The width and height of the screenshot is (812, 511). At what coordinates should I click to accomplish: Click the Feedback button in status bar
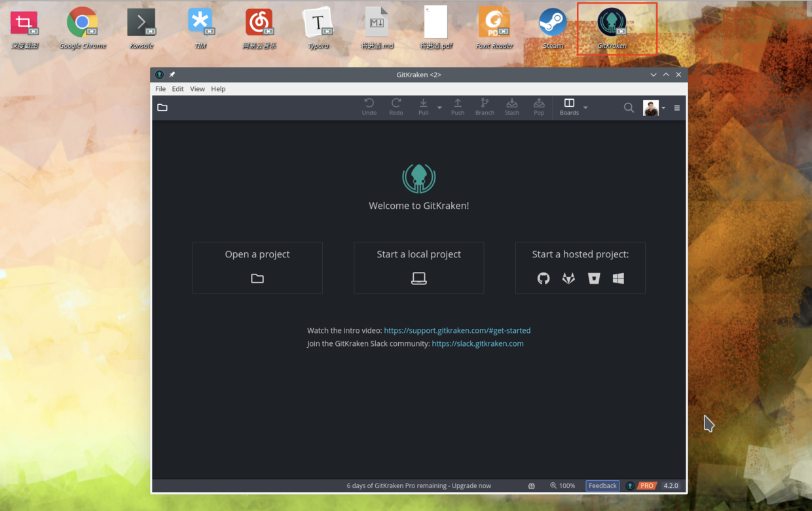602,486
